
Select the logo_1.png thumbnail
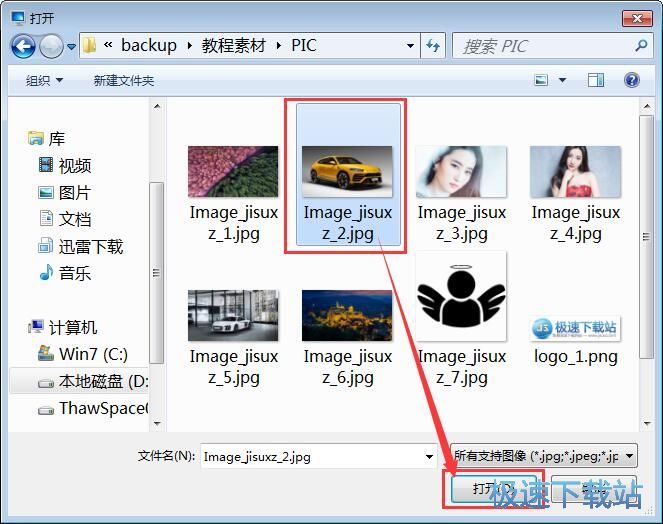tap(575, 329)
